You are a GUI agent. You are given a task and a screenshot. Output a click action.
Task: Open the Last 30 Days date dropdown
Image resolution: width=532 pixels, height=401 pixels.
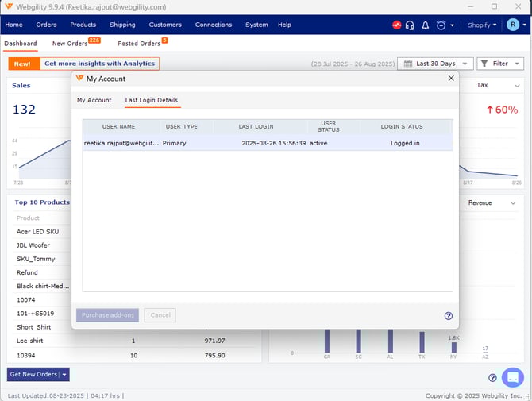434,64
